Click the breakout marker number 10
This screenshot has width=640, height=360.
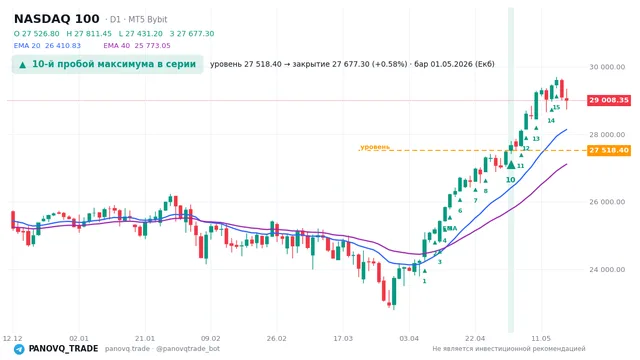pyautogui.click(x=511, y=180)
